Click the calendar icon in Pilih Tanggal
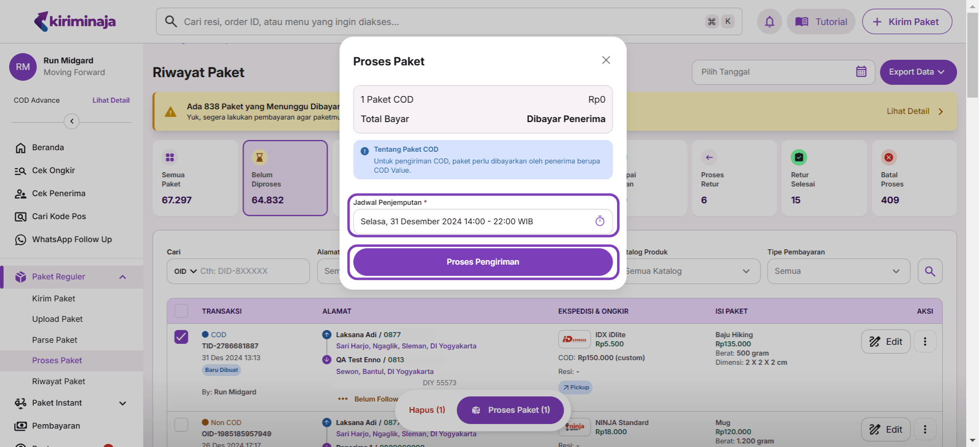This screenshot has height=447, width=980. pyautogui.click(x=861, y=72)
